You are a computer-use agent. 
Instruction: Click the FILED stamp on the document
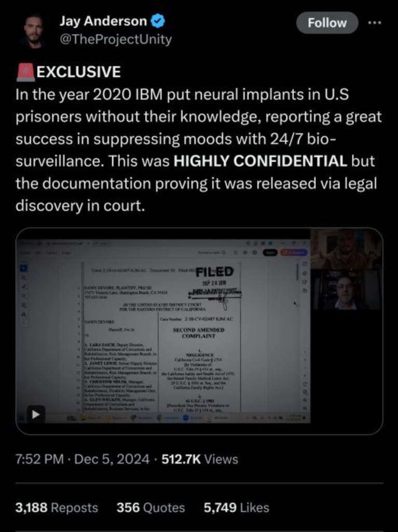click(214, 272)
